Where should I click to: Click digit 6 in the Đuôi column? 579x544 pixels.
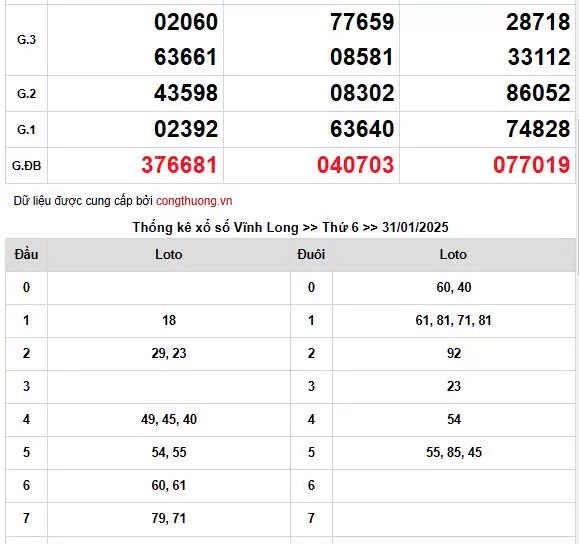pos(311,485)
